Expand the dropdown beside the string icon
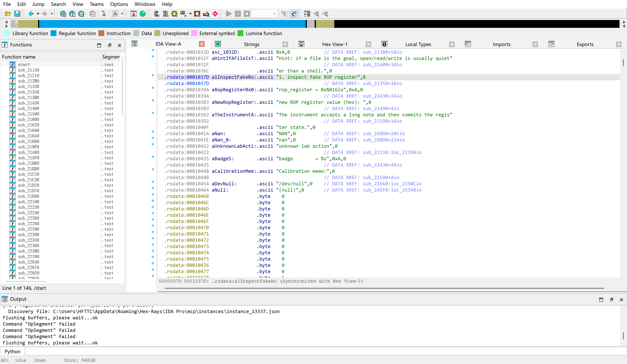 pyautogui.click(x=190, y=14)
